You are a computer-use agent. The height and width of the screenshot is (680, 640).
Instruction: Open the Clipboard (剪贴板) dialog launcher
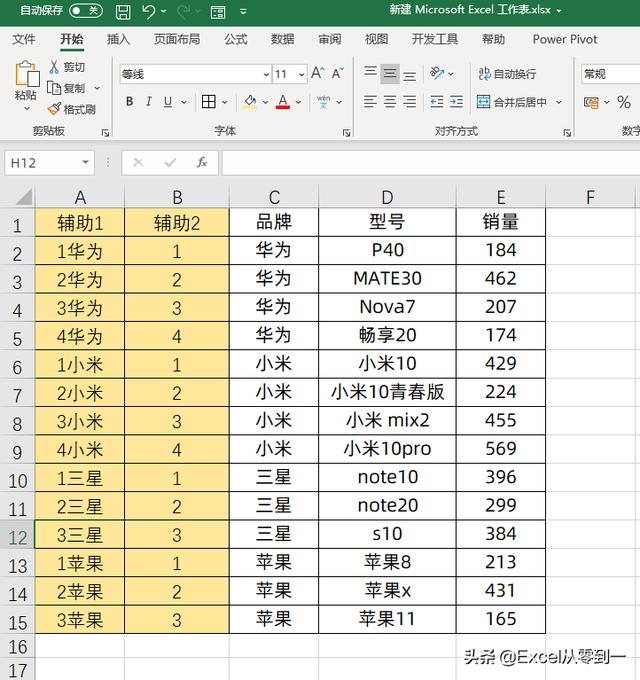tap(105, 133)
